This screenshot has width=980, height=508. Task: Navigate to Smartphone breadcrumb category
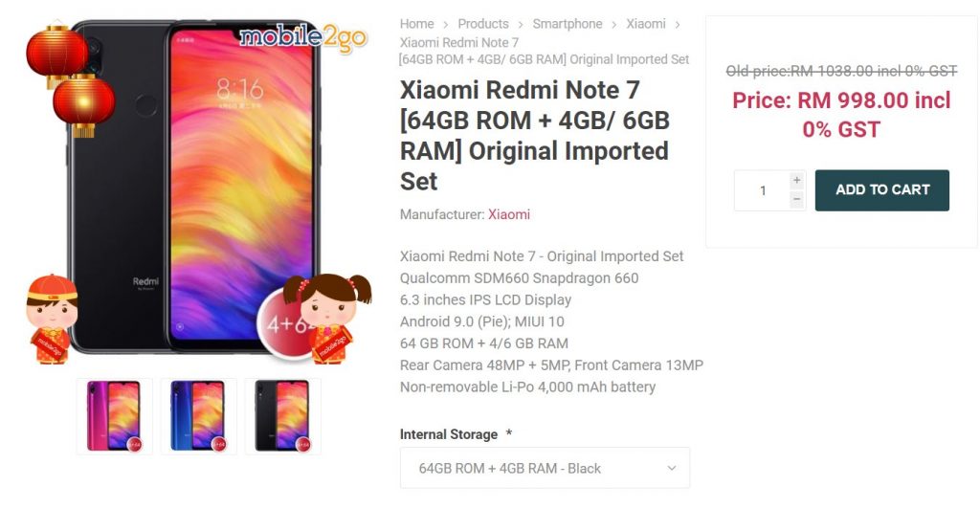pyautogui.click(x=568, y=24)
